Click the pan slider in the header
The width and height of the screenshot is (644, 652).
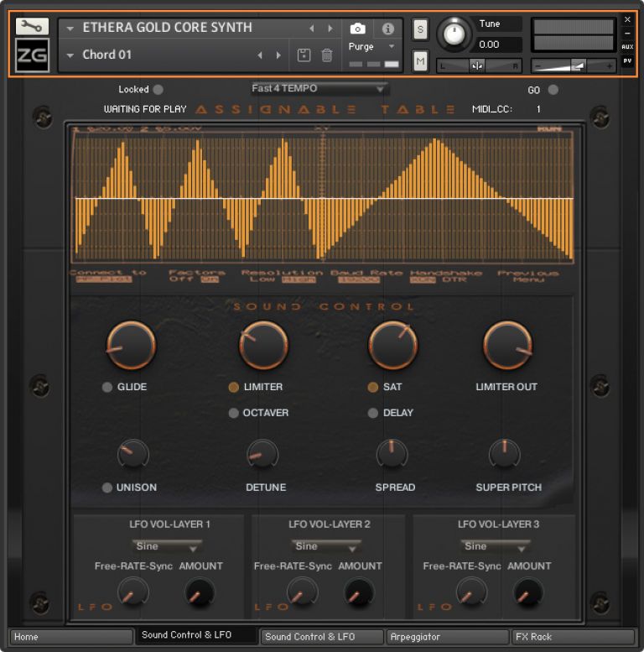[479, 65]
